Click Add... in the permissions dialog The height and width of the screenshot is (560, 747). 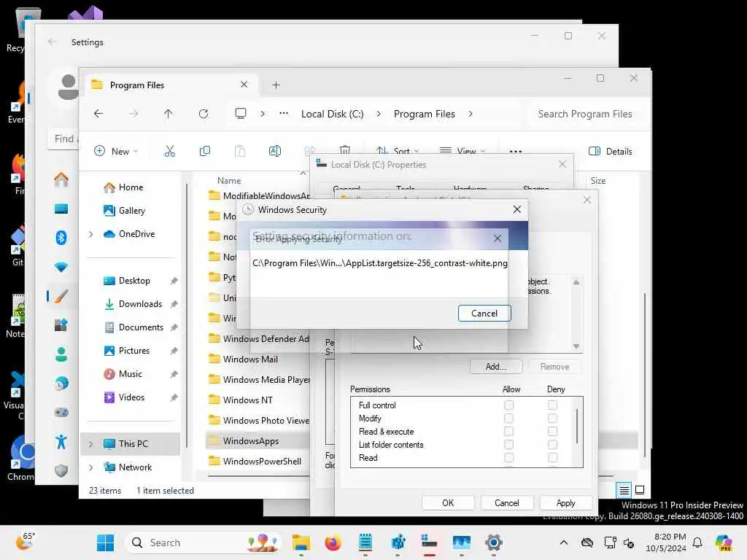[x=496, y=367]
